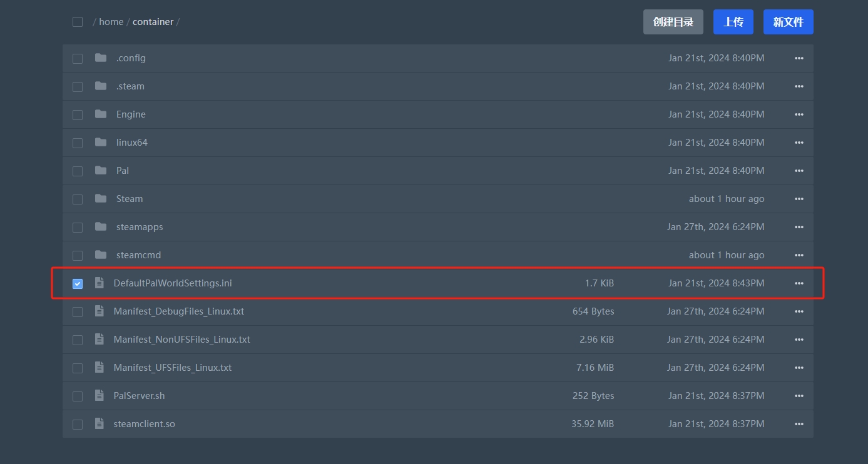Open the options menu for steamcmd
868x464 pixels.
coord(799,255)
